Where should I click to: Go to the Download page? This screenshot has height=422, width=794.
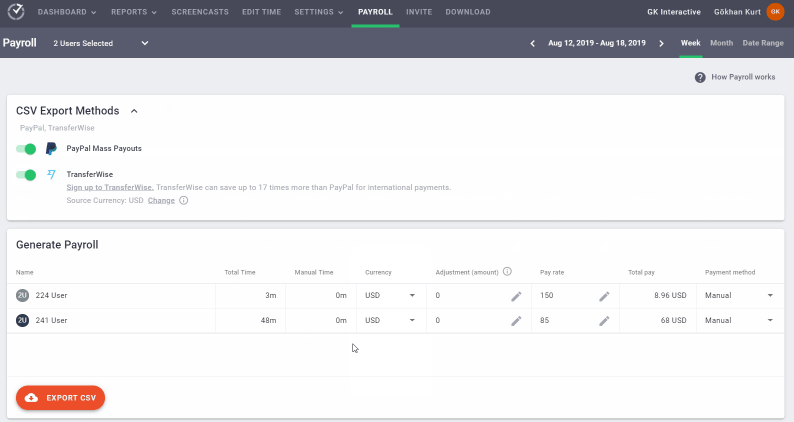point(468,12)
